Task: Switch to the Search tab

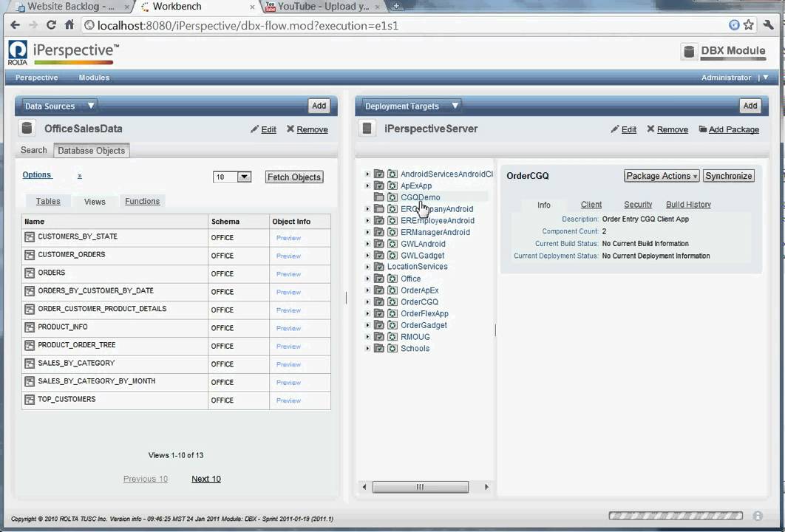Action: tap(33, 150)
